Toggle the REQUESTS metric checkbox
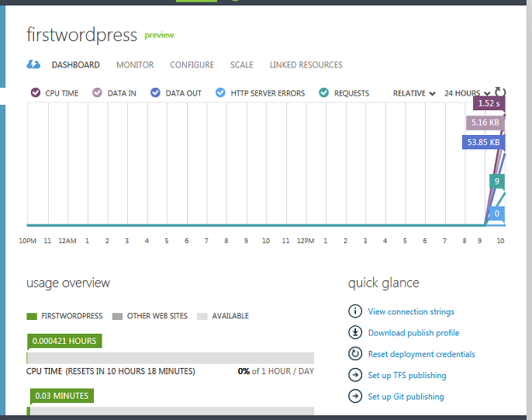This screenshot has height=420, width=532. tap(324, 92)
